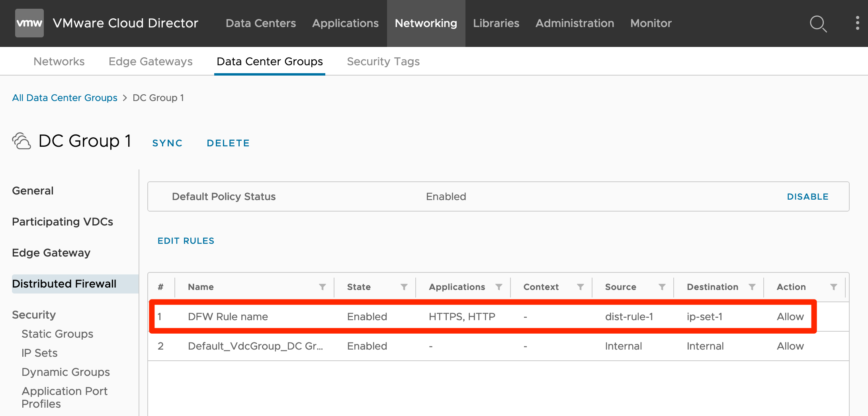868x416 pixels.
Task: Click the Name column filter icon
Action: (323, 287)
